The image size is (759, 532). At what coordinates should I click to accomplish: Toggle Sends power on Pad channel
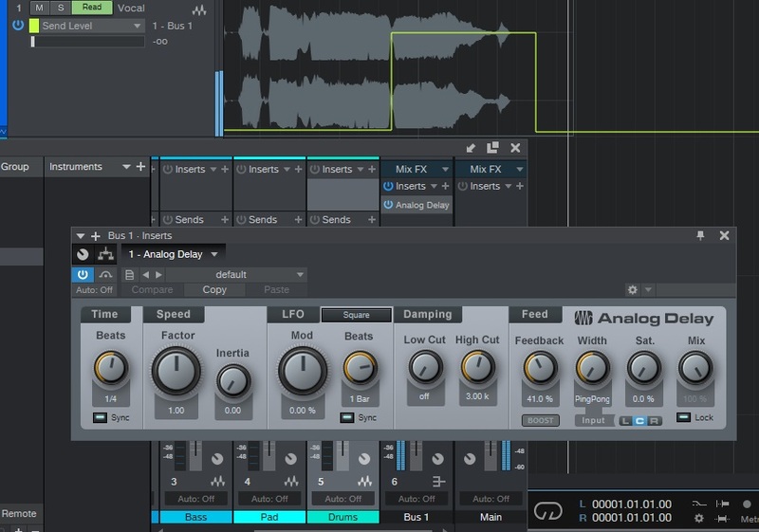tap(241, 220)
